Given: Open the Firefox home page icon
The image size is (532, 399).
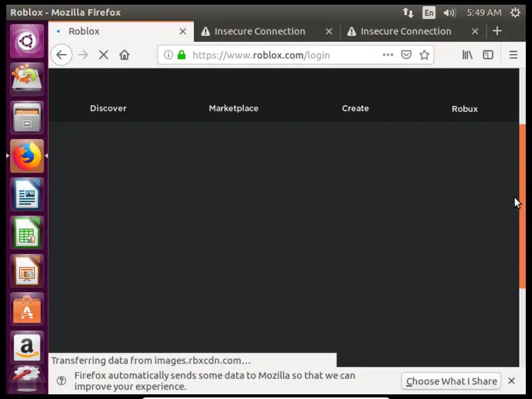Looking at the screenshot, I should (124, 55).
